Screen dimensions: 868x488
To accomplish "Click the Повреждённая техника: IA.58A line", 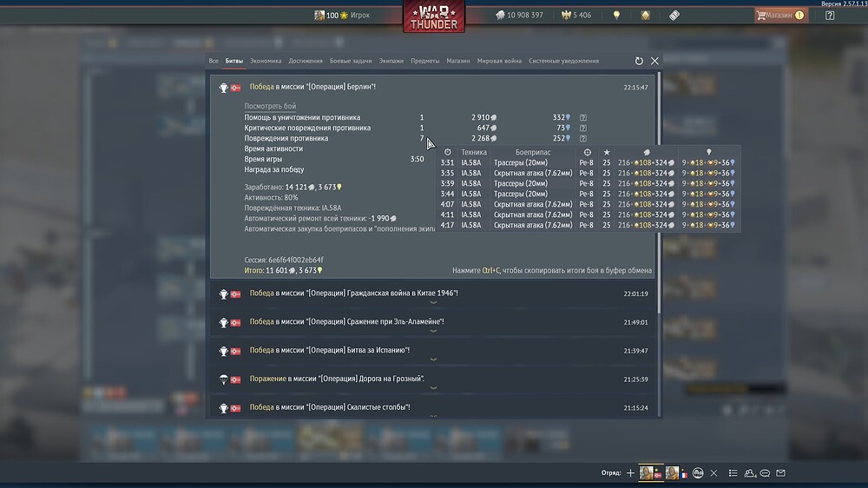I will [293, 208].
